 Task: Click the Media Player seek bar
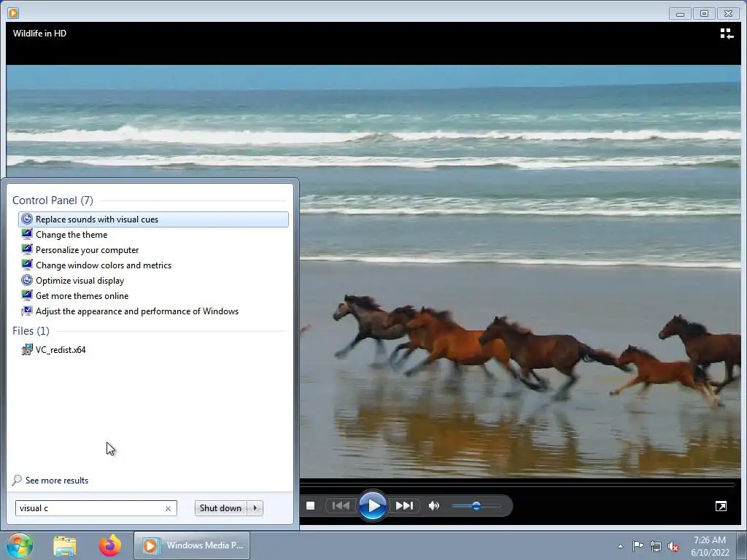(x=517, y=485)
